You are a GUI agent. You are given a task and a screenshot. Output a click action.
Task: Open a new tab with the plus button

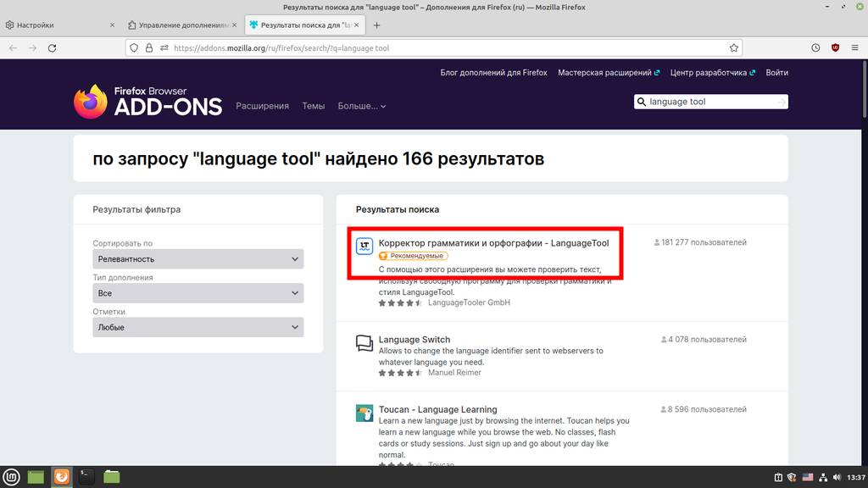tap(377, 25)
